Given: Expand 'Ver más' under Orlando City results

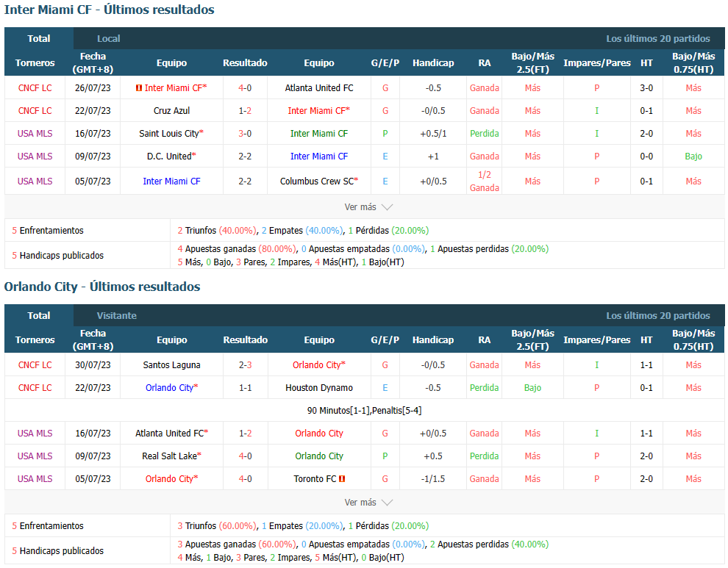Looking at the screenshot, I should pyautogui.click(x=368, y=503).
